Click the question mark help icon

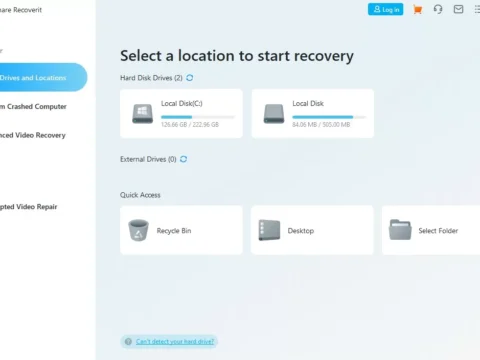coord(128,342)
